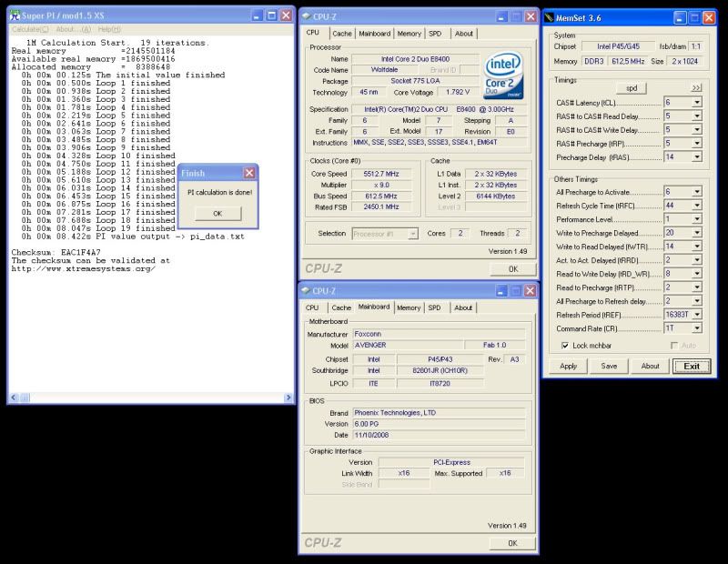
Task: Click Exit in MemSet
Action: 692,366
